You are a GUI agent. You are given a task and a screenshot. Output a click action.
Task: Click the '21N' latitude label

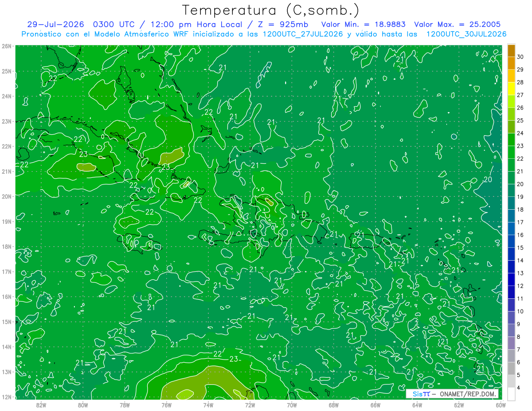pyautogui.click(x=6, y=171)
